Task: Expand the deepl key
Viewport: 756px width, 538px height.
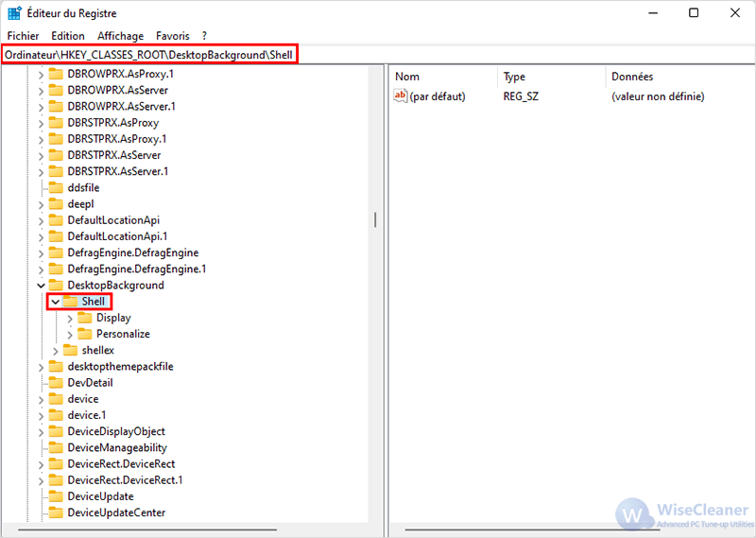Action: (x=41, y=204)
